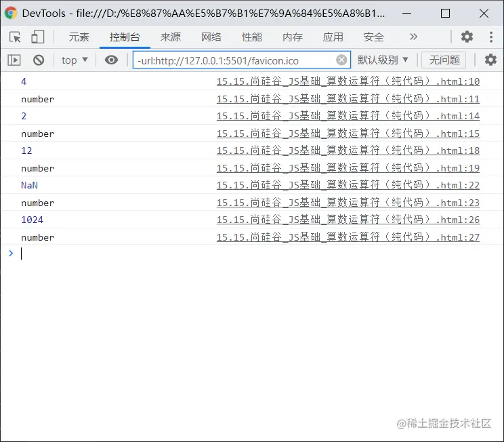Open the top JavaScript context dropdown
Viewport: 504px width, 442px height.
75,60
